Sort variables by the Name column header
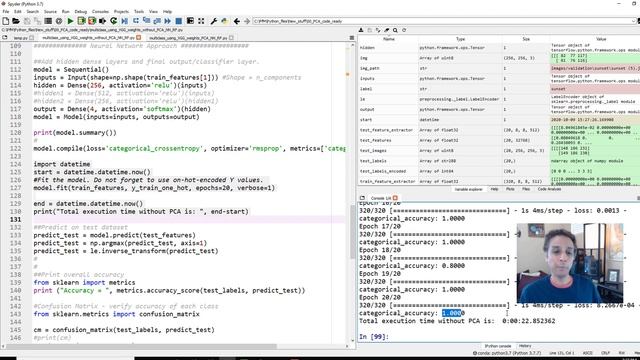 (x=389, y=39)
